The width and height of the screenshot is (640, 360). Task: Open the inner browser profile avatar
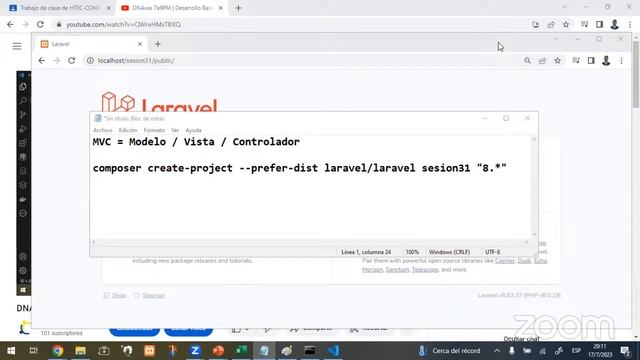606,60
